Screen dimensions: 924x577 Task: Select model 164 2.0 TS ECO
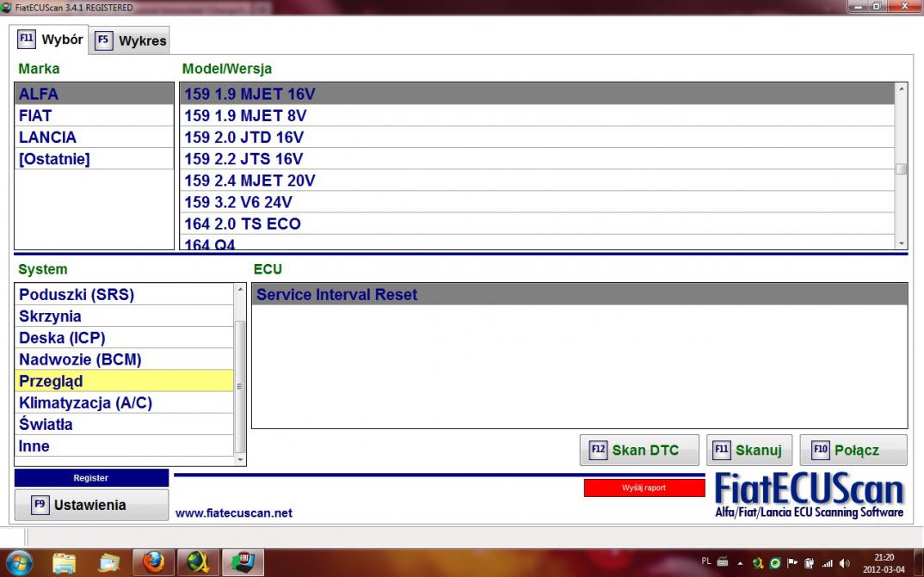click(x=538, y=224)
